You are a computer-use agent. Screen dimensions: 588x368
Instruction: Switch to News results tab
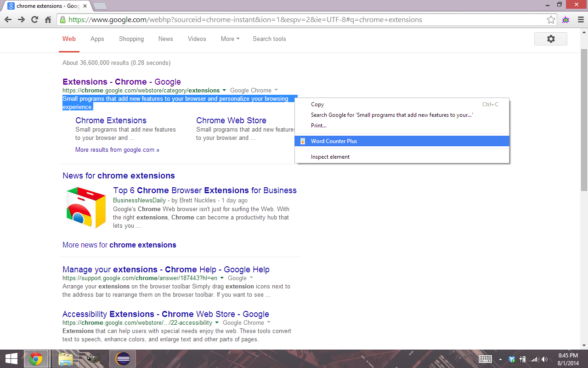(x=166, y=39)
